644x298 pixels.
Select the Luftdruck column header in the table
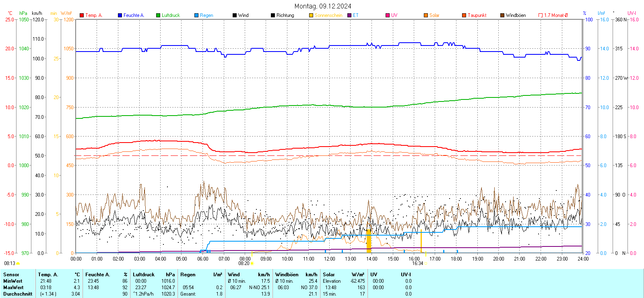click(x=143, y=275)
